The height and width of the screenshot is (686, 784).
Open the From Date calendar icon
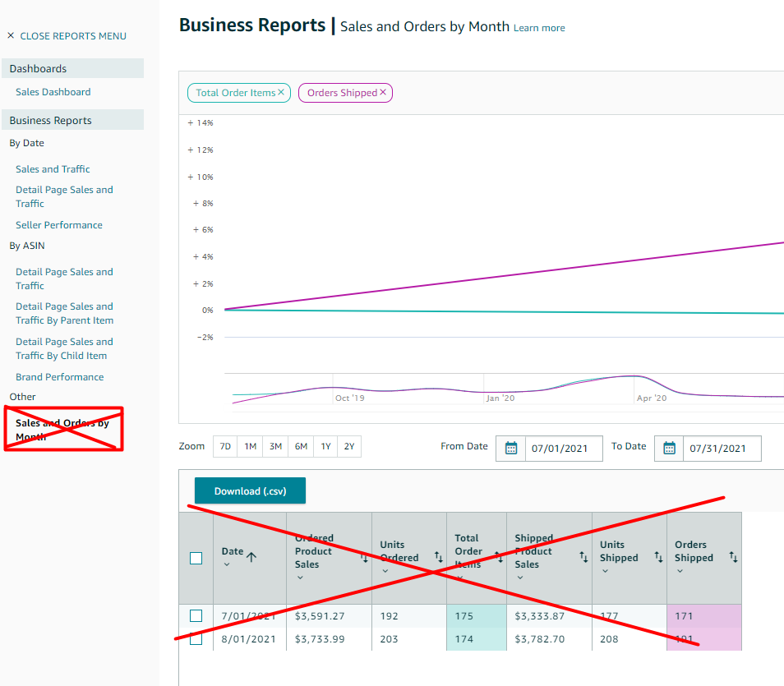[x=510, y=449]
